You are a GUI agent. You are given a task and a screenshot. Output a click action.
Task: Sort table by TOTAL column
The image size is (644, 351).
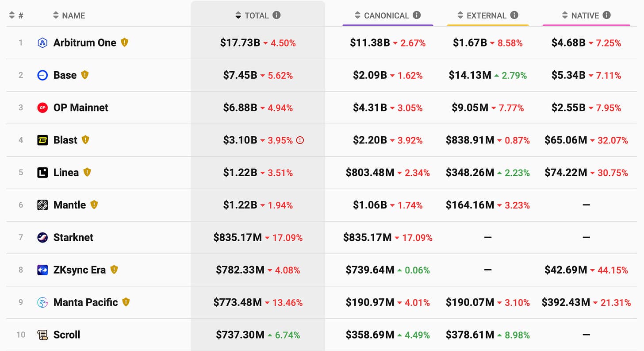(252, 15)
